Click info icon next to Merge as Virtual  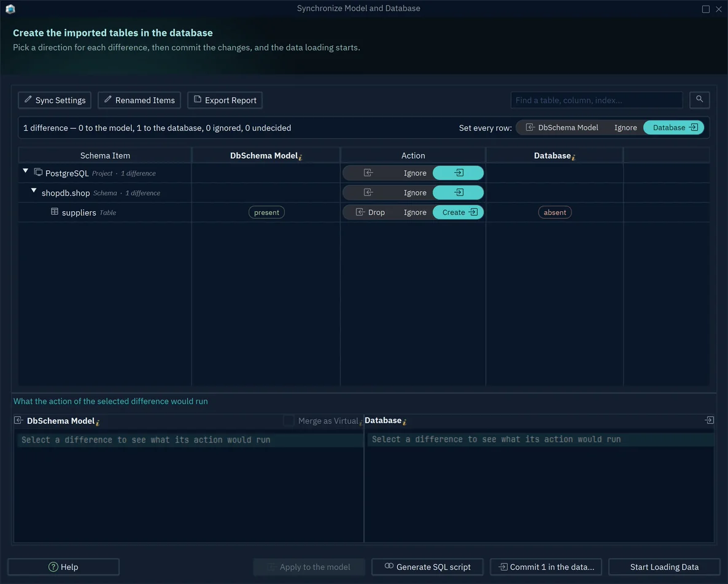361,422
